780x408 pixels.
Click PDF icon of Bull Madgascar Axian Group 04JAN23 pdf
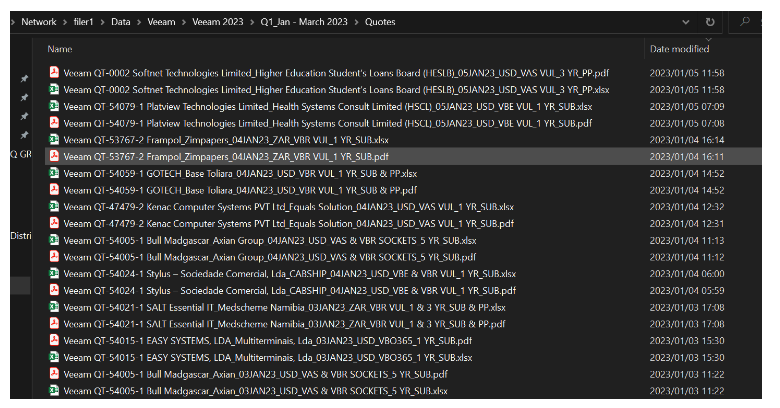pyautogui.click(x=54, y=257)
